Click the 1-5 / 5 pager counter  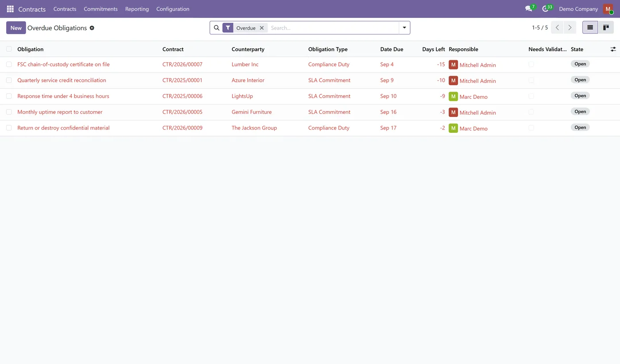click(x=540, y=28)
